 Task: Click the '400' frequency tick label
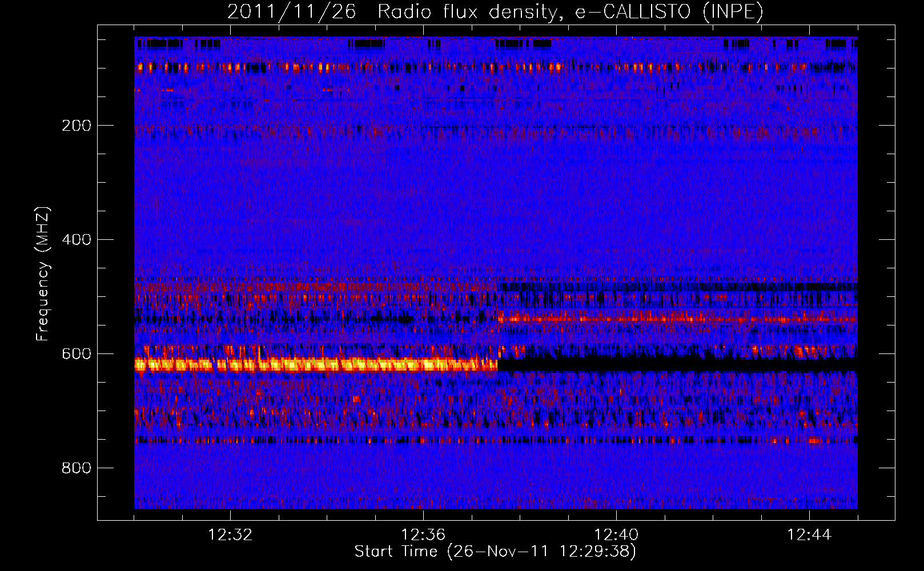tap(77, 240)
